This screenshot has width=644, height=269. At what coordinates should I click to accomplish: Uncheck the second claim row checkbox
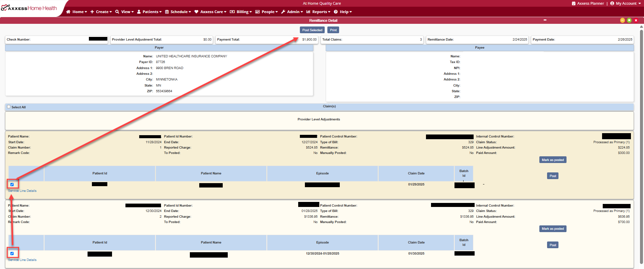(12, 254)
